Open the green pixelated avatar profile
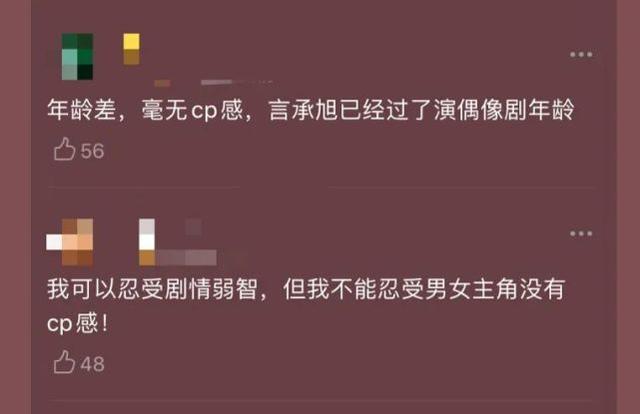The width and height of the screenshot is (640, 414). coord(77,56)
